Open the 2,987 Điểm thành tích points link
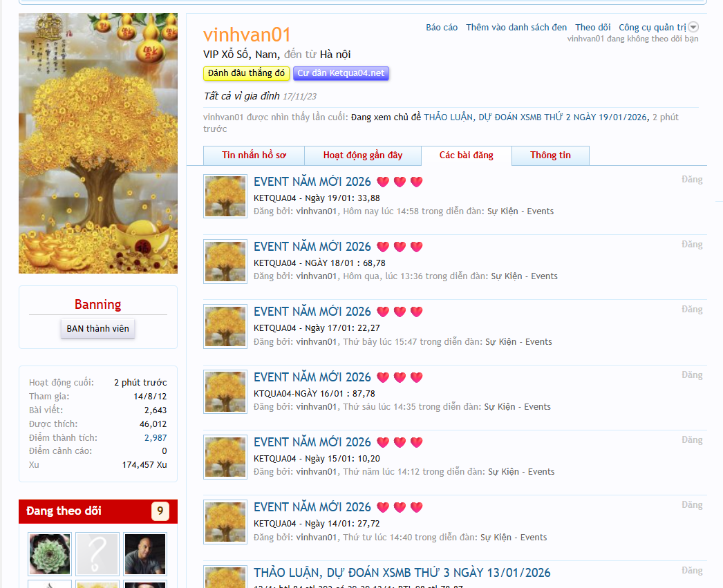Screen dimensions: 723x588 pyautogui.click(x=156, y=438)
